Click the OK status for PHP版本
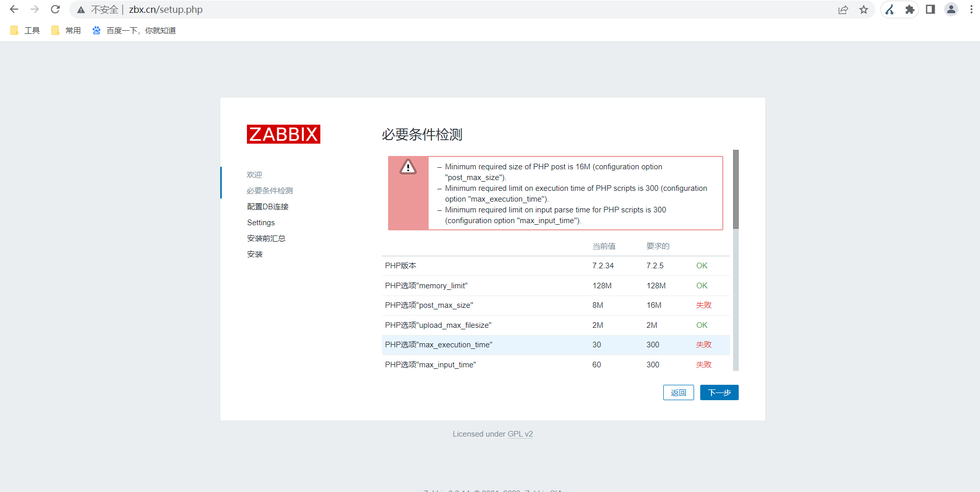 (x=702, y=266)
